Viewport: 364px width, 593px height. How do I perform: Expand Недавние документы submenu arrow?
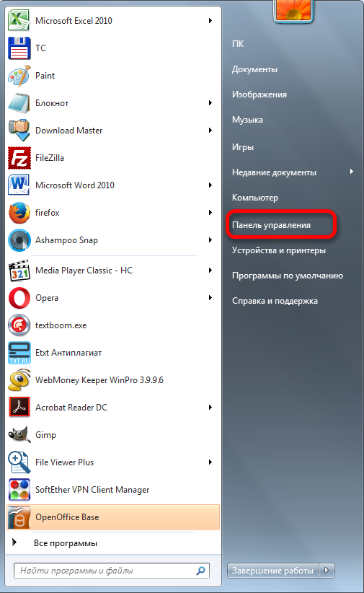352,172
